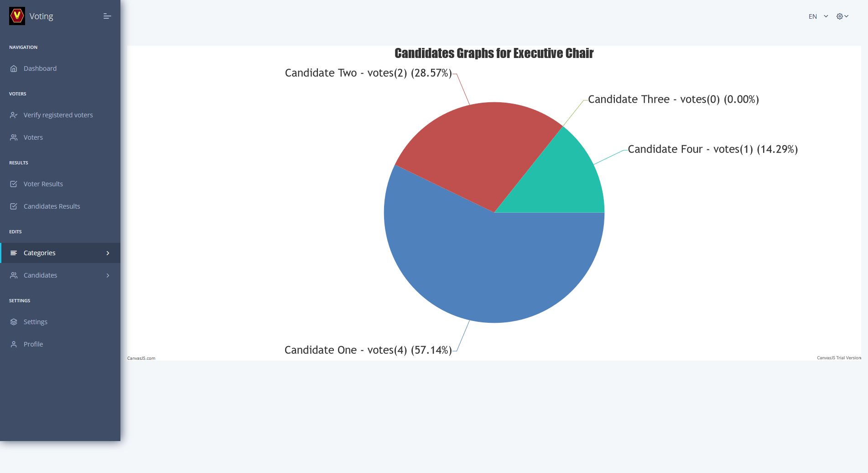Image resolution: width=868 pixels, height=473 pixels.
Task: Open the gear settings dropdown in header
Action: point(842,16)
